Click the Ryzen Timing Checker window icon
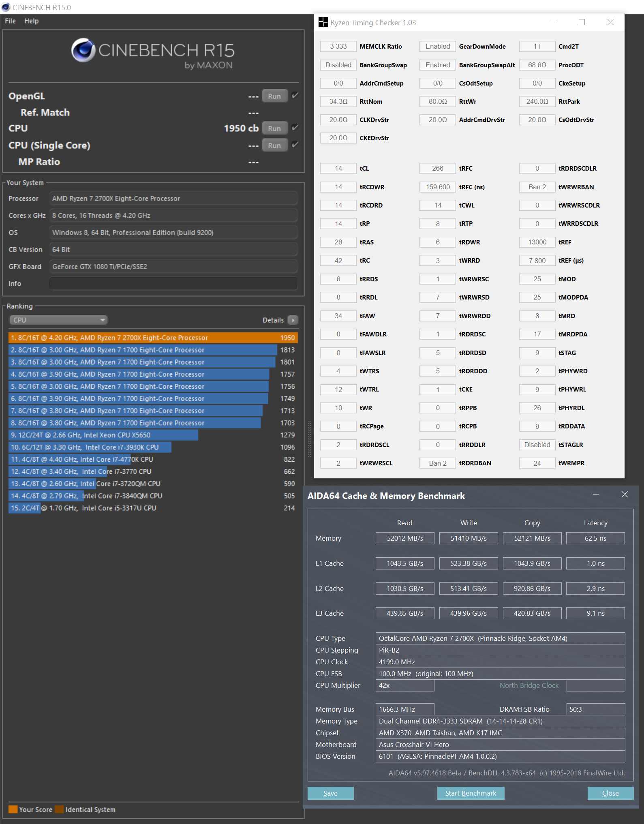This screenshot has height=824, width=644. pyautogui.click(x=323, y=22)
